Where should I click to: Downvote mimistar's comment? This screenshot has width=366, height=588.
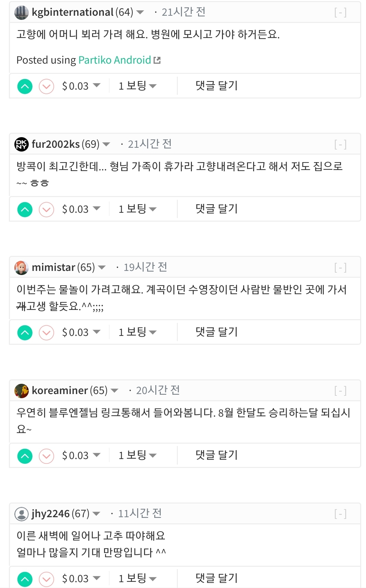pyautogui.click(x=47, y=332)
